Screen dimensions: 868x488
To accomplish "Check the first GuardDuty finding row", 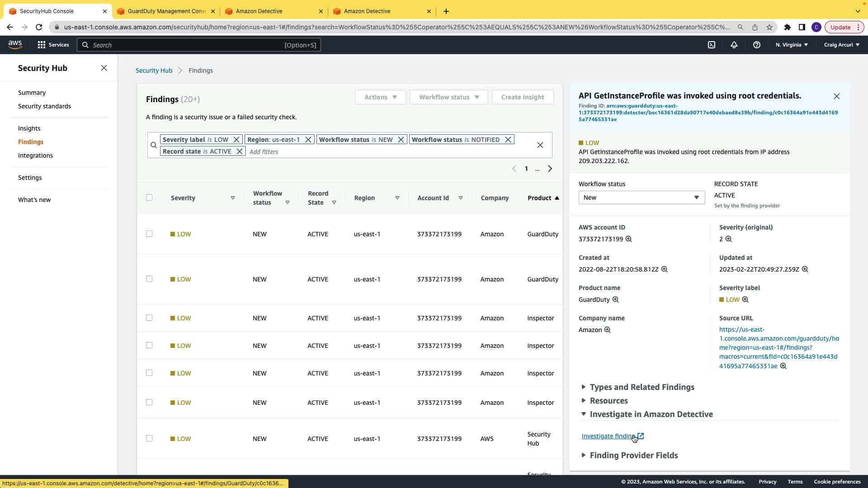I will pyautogui.click(x=149, y=234).
